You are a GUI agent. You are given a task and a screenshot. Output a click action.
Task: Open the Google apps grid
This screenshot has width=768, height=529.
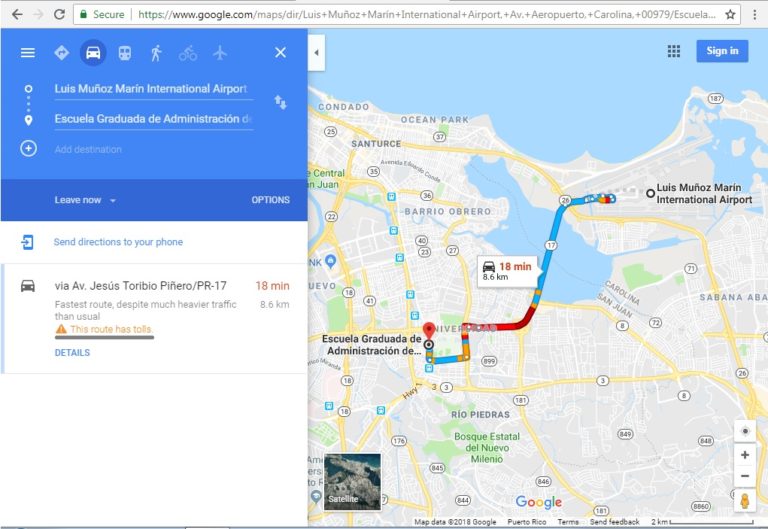pyautogui.click(x=674, y=51)
